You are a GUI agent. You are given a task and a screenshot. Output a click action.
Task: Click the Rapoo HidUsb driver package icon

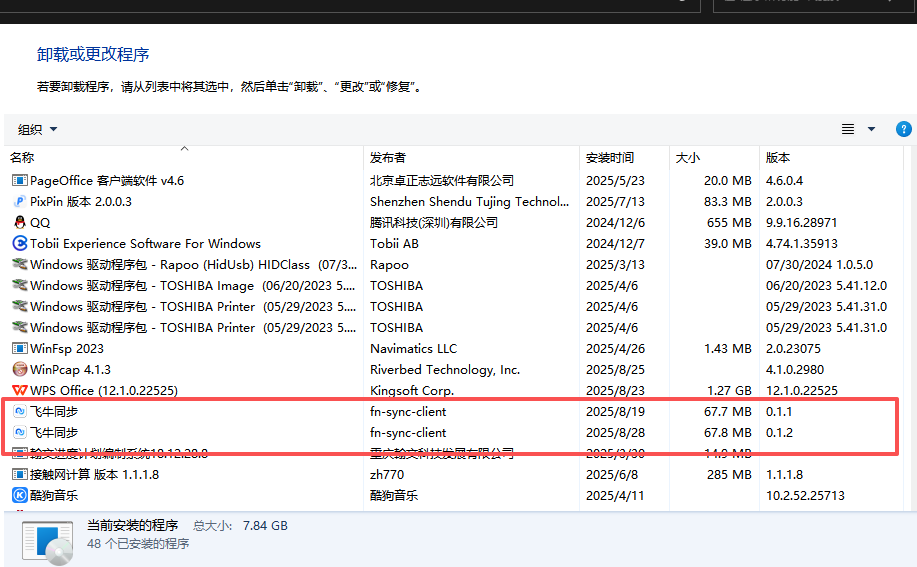(20, 264)
